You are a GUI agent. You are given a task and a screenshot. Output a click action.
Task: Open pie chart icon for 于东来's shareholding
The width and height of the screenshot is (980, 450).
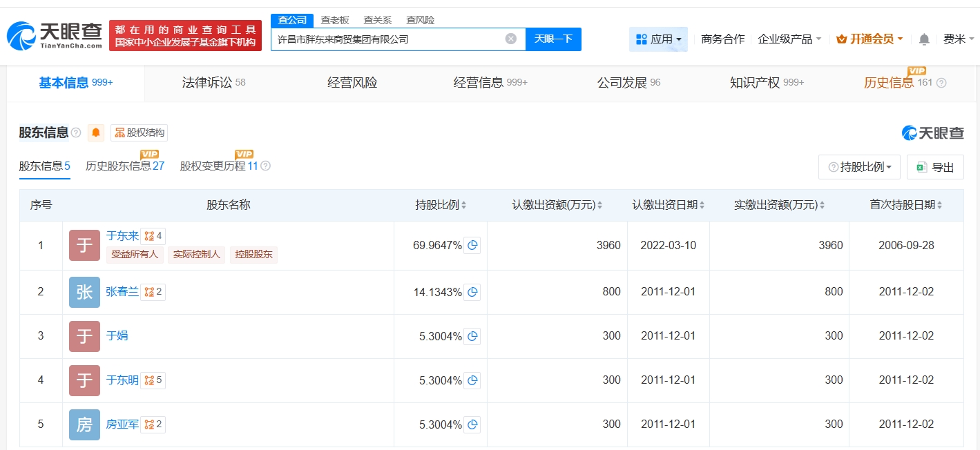click(472, 246)
